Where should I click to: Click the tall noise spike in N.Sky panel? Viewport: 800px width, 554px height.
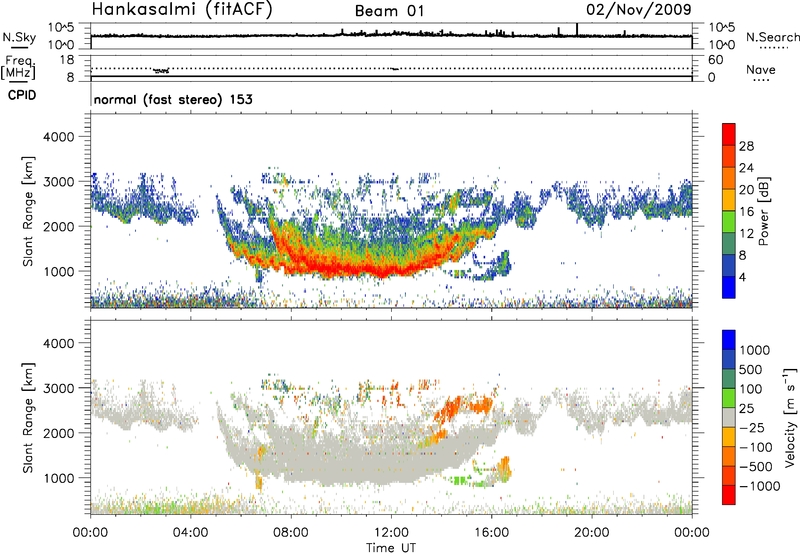pyautogui.click(x=577, y=30)
